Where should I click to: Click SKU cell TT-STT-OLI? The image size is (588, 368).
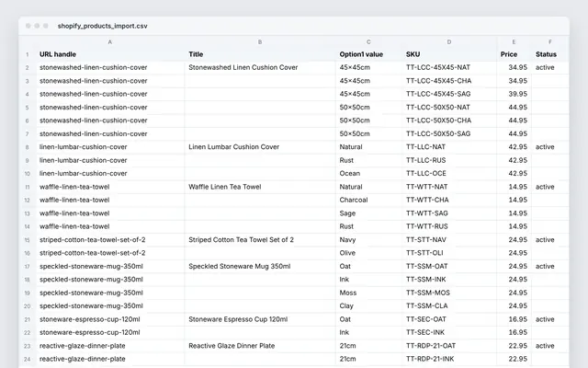tap(449, 253)
